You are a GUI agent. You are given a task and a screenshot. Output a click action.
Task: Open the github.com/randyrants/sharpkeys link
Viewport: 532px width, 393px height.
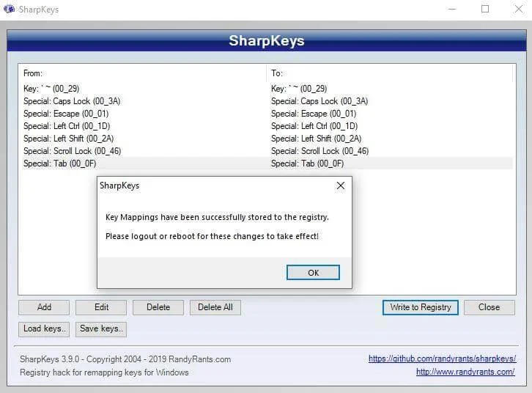[x=442, y=359]
